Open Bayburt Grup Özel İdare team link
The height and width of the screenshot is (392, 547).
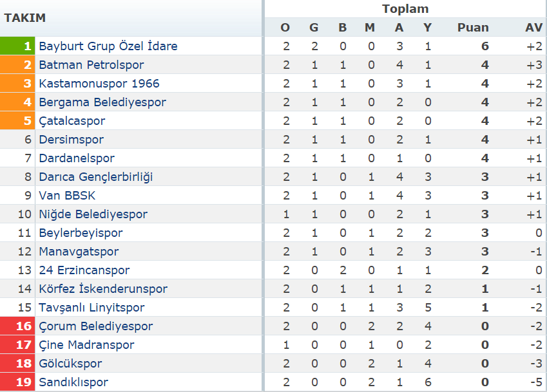pos(108,46)
